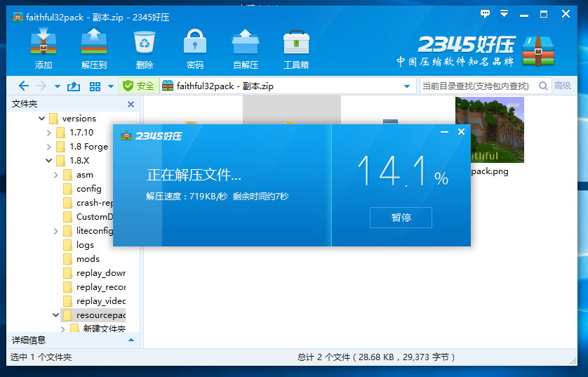Close the extraction progress dialog
The width and height of the screenshot is (588, 377).
coord(461,132)
